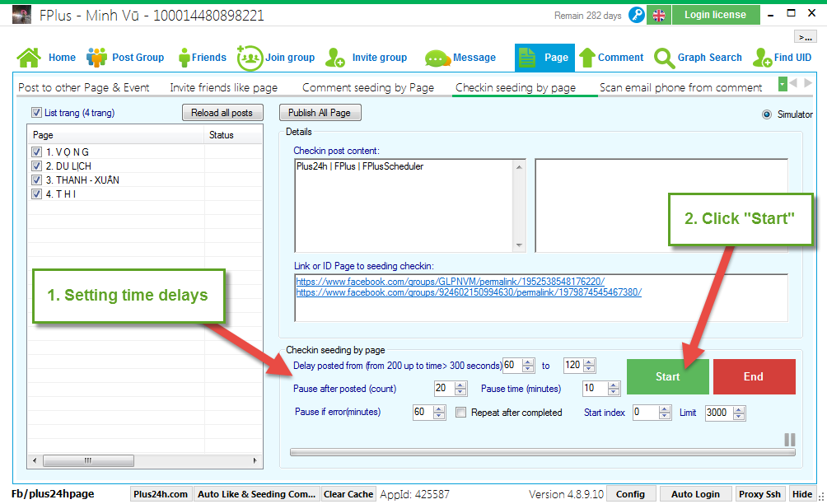This screenshot has height=504, width=827.
Task: Click the Publish All Page button
Action: pos(320,113)
